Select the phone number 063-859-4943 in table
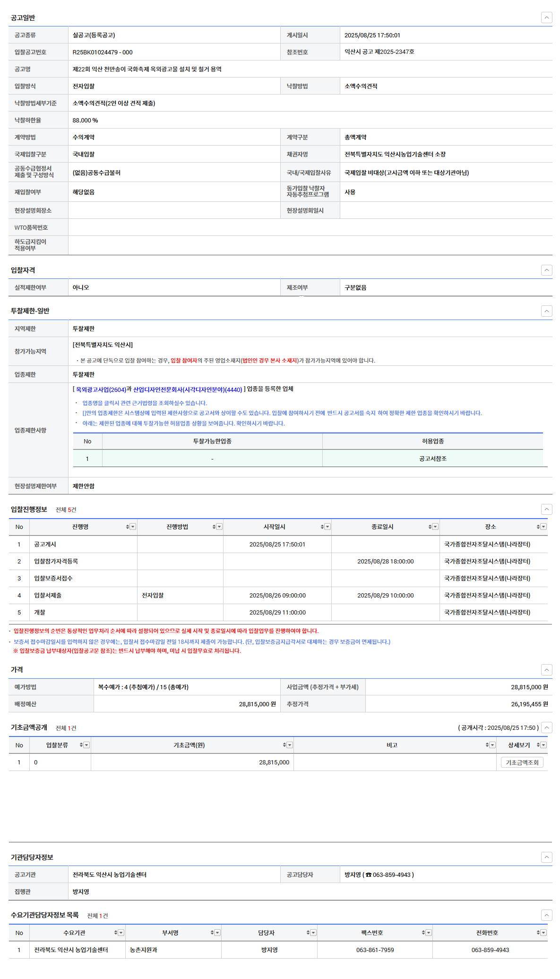560x979 pixels. point(490,950)
